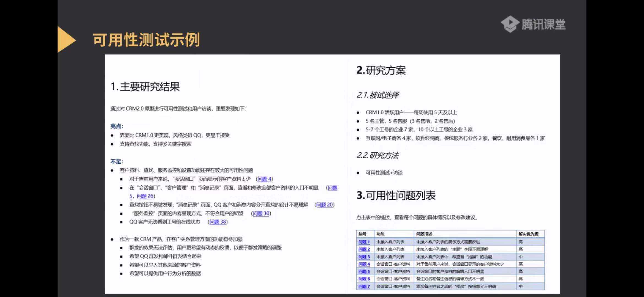The width and height of the screenshot is (644, 297).
Task: Click the bullet 支持查找功能，支持多关键字搜索
Action: click(155, 144)
